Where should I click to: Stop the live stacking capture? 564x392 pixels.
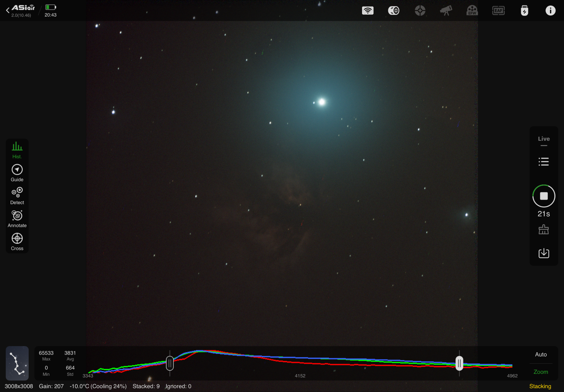point(544,196)
